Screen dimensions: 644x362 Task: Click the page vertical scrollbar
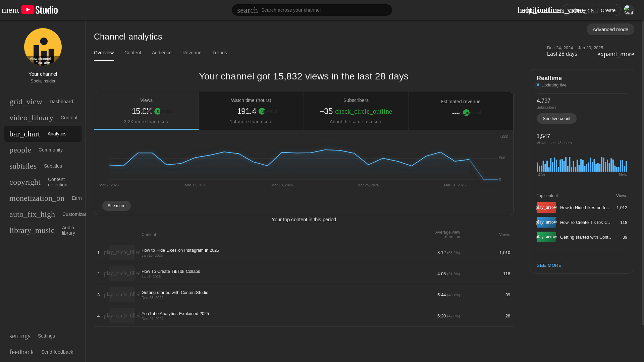click(x=643, y=173)
